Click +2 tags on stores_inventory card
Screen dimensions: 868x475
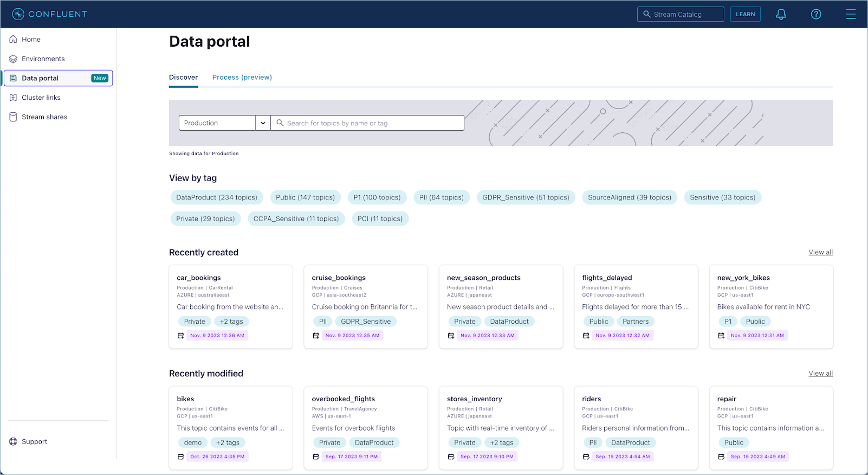501,442
